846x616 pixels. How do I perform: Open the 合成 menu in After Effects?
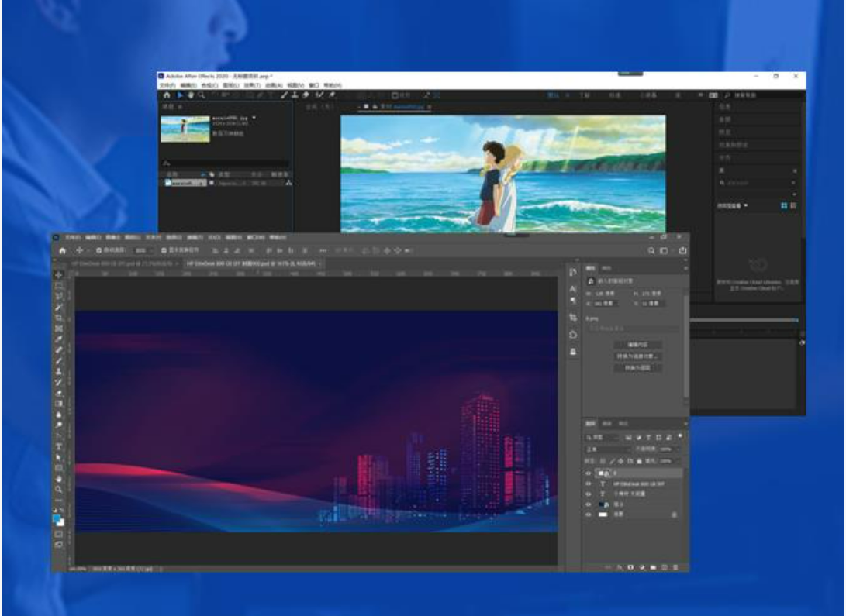(x=209, y=85)
